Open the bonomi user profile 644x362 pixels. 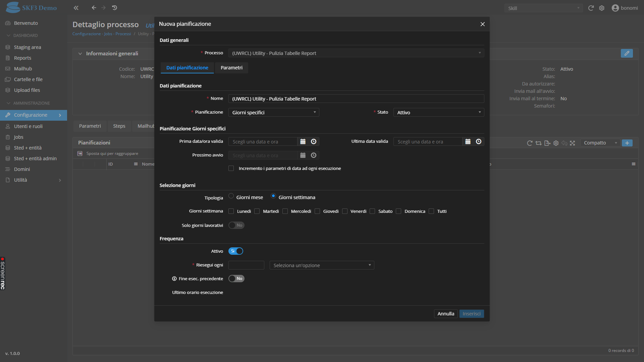click(x=625, y=8)
